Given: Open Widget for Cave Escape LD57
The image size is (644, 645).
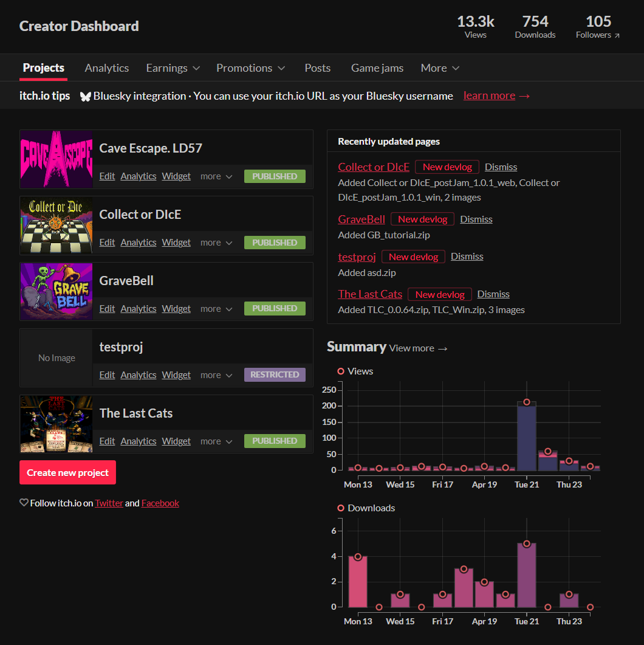Looking at the screenshot, I should [x=176, y=176].
